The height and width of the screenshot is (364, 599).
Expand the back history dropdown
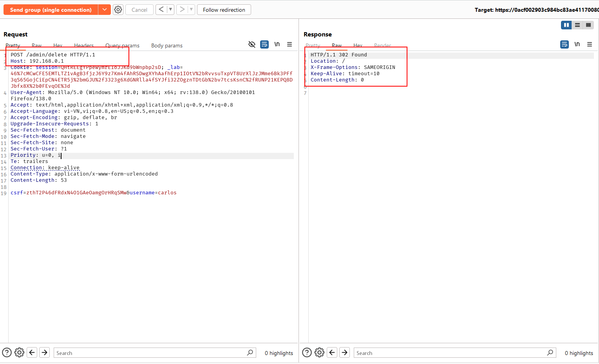170,9
